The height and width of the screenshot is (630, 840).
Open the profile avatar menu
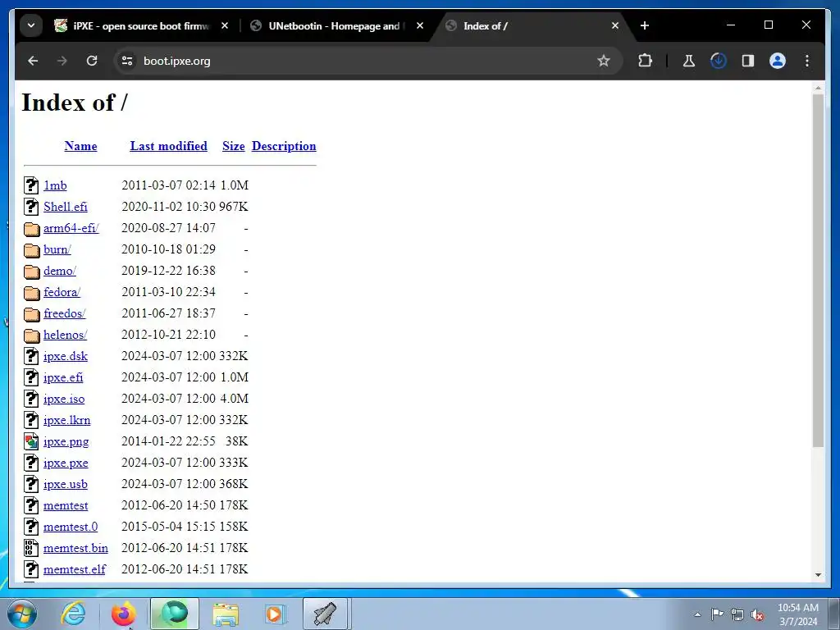(x=778, y=61)
